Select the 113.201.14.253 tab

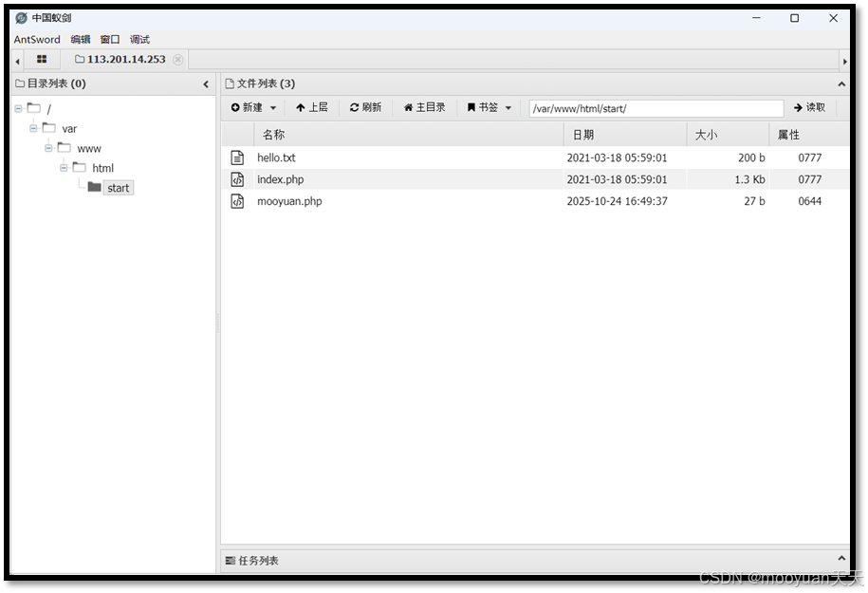pyautogui.click(x=120, y=59)
